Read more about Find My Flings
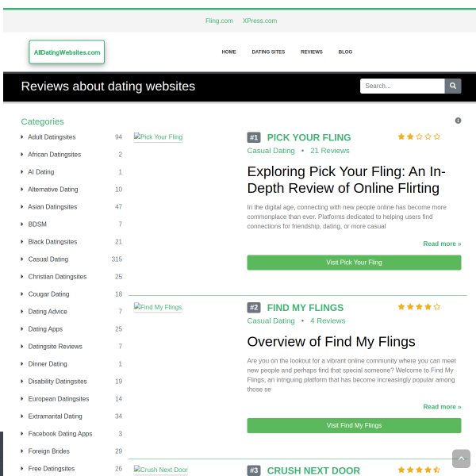Image resolution: width=476 pixels, height=476 pixels. click(442, 406)
